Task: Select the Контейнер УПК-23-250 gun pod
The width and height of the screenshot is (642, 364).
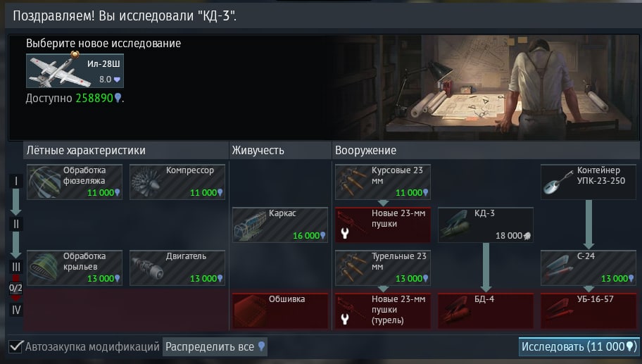Action: coord(588,182)
